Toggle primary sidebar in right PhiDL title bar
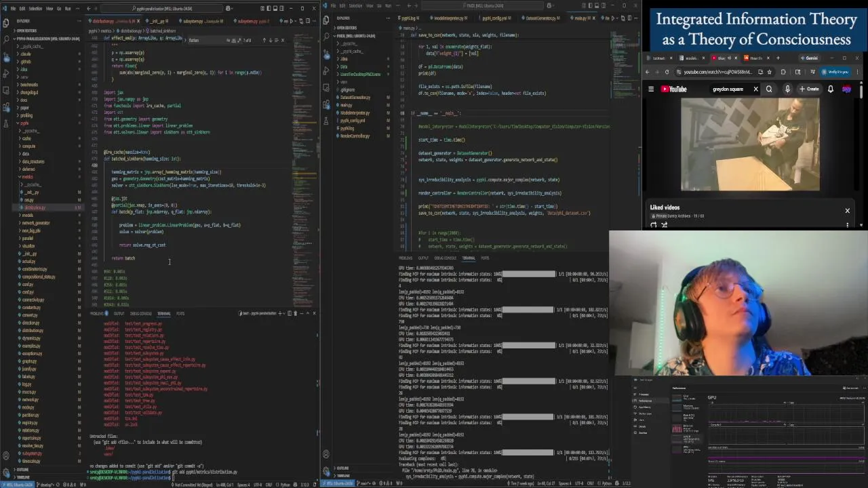 tap(591, 5)
